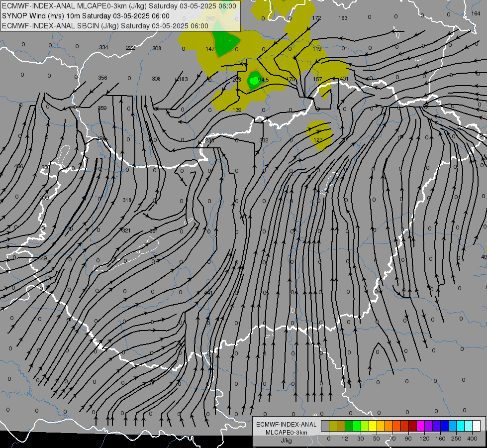The height and width of the screenshot is (448, 487).
Task: Select the MLCAPE0-3km header line
Action: 119,6
